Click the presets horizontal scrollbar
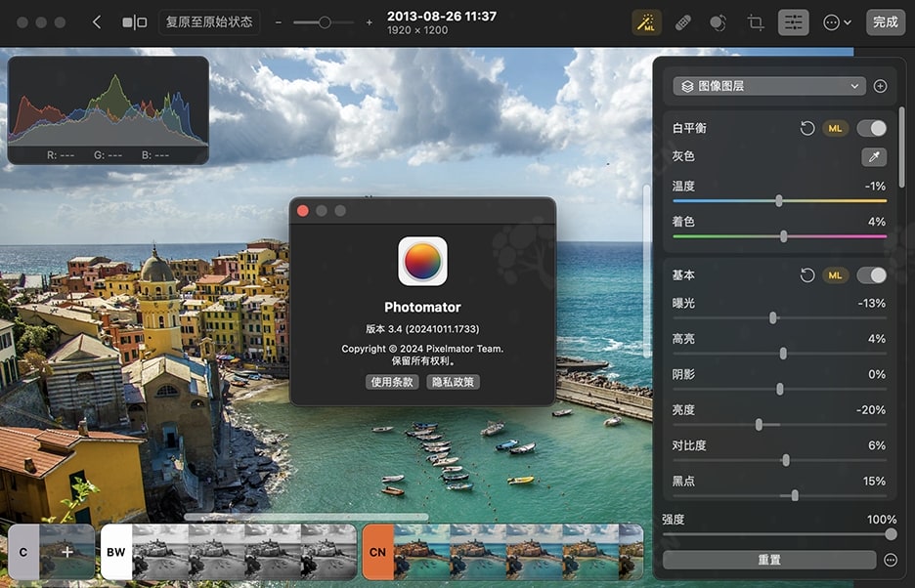Screen dimensions: 915x588 point(306,517)
